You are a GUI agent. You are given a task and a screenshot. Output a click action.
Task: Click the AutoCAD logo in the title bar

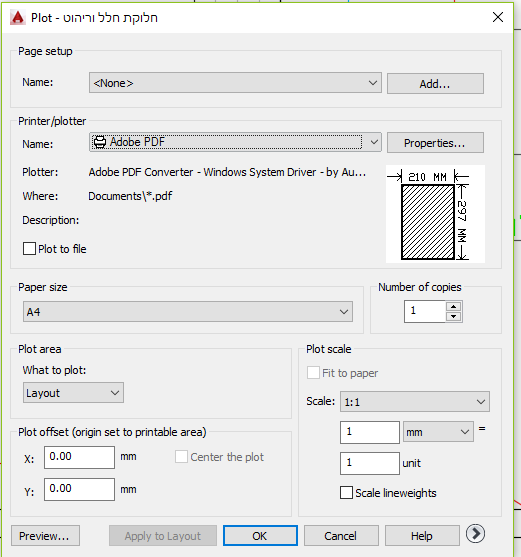(x=17, y=17)
